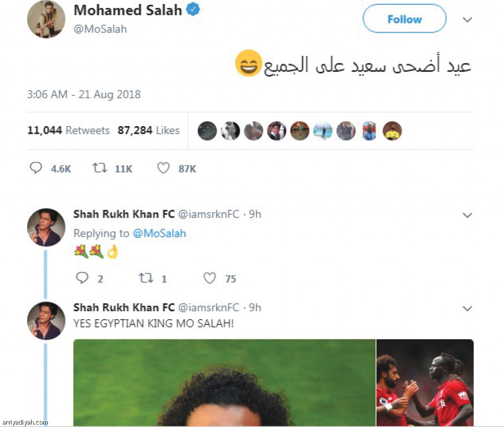Retweet the flower emoji reply
504x427 pixels.
pyautogui.click(x=146, y=278)
